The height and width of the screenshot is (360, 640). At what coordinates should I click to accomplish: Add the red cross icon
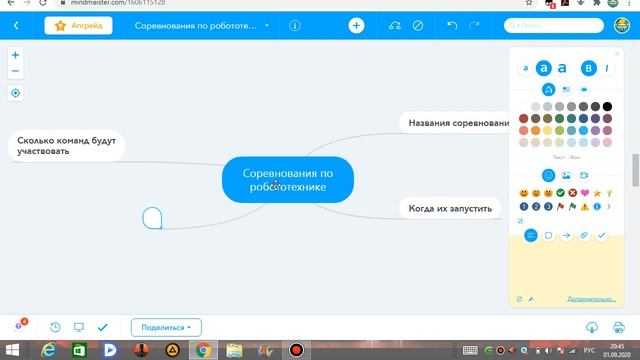point(573,193)
